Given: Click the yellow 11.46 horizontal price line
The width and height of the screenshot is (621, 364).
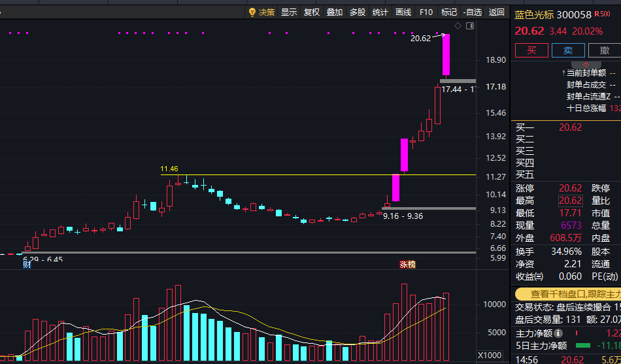Looking at the screenshot, I should point(318,174).
